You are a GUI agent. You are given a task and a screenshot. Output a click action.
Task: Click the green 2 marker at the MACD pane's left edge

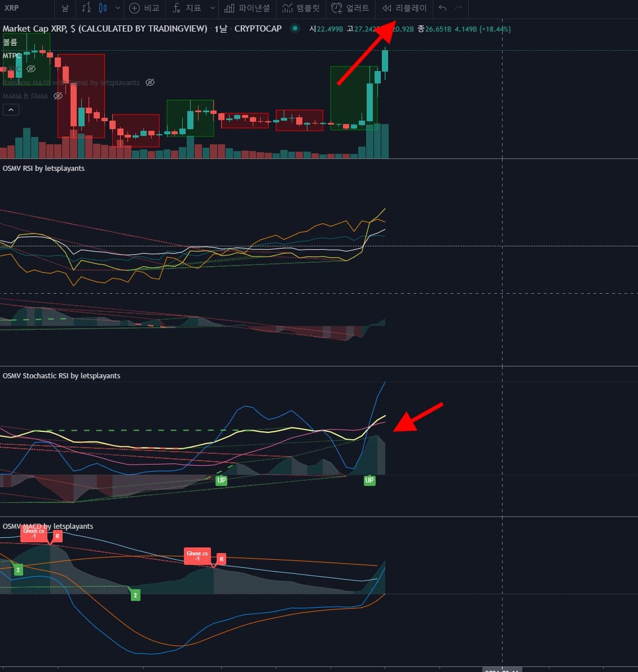pyautogui.click(x=18, y=570)
